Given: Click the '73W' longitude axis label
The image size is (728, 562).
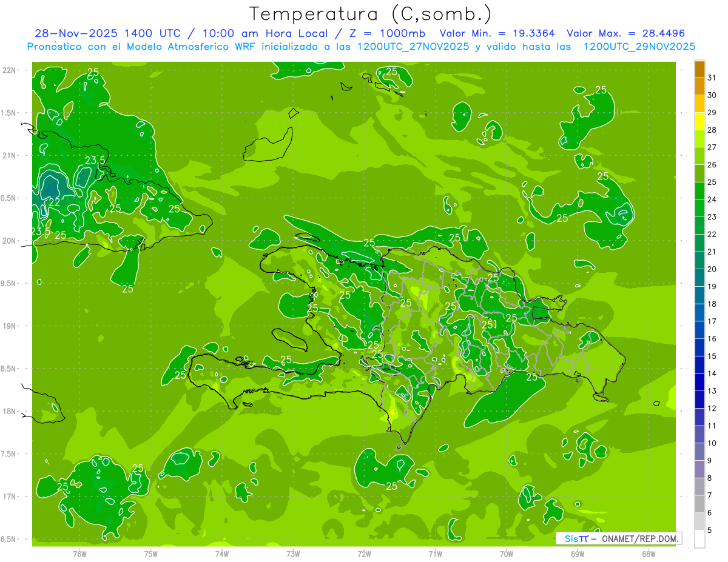Looking at the screenshot, I should tap(293, 554).
